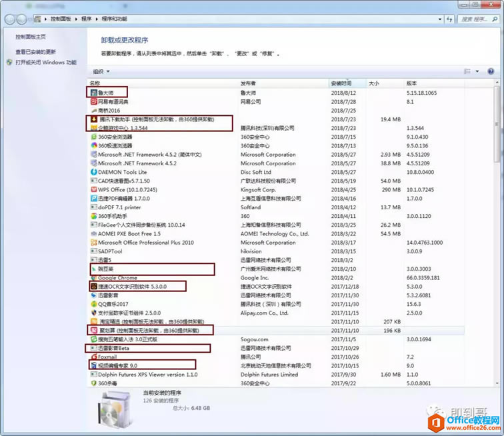Click the search programs input field
504x436 pixels.
(479, 19)
